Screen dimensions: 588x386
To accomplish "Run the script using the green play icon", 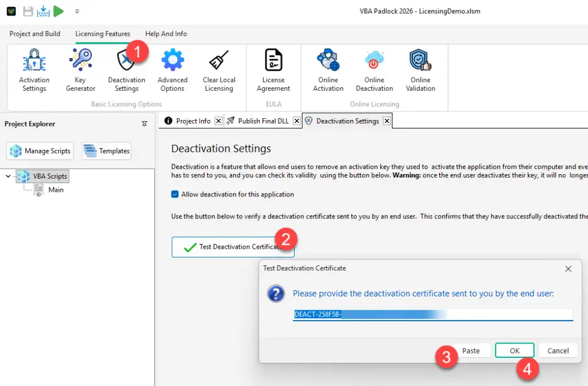I will point(57,10).
